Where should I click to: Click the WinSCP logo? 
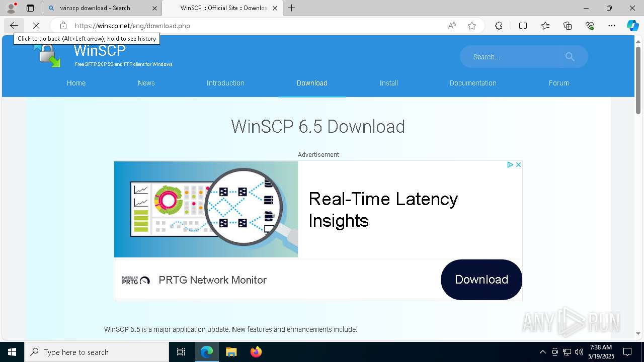click(49, 55)
